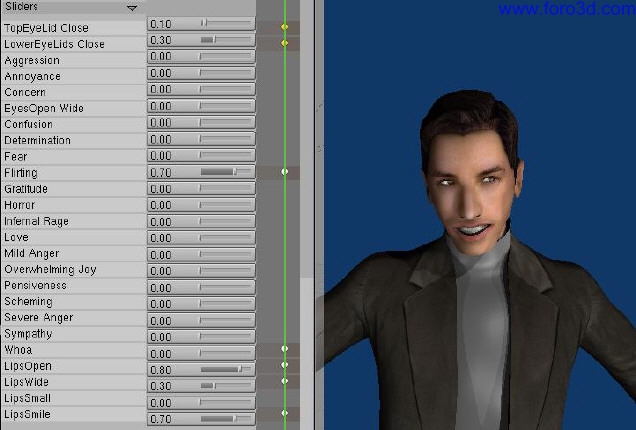Select the LipsSmile keyframe marker
Image resolution: width=636 pixels, height=430 pixels.
click(x=285, y=413)
